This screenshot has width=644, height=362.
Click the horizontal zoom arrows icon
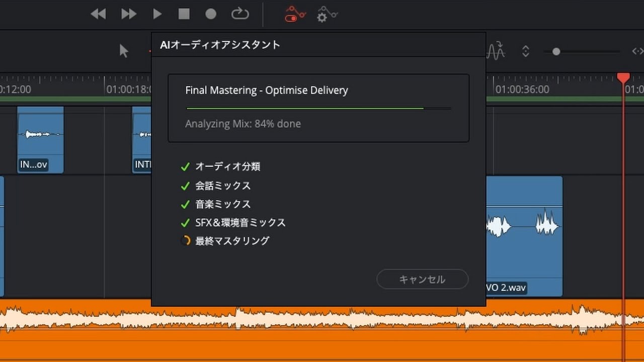(638, 51)
